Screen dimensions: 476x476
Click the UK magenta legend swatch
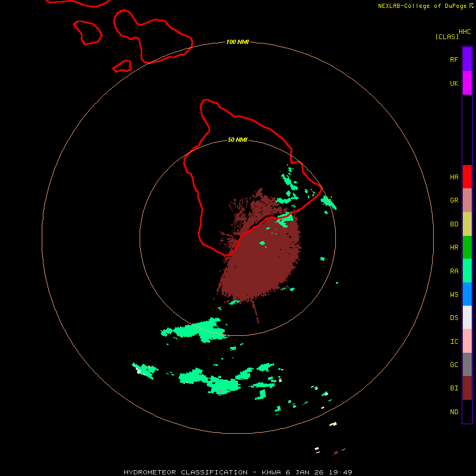467,83
